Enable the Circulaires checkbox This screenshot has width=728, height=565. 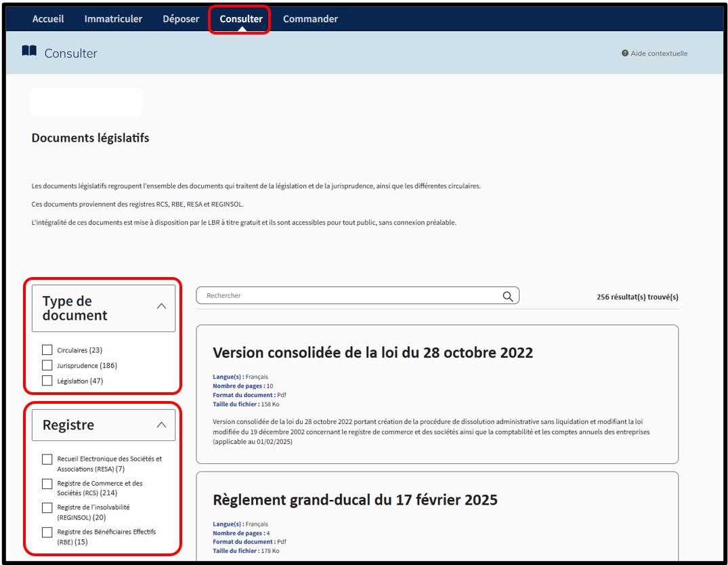tap(47, 350)
